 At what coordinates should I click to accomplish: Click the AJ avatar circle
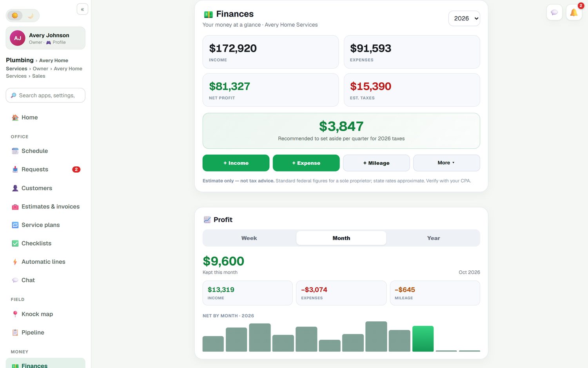[x=18, y=38]
